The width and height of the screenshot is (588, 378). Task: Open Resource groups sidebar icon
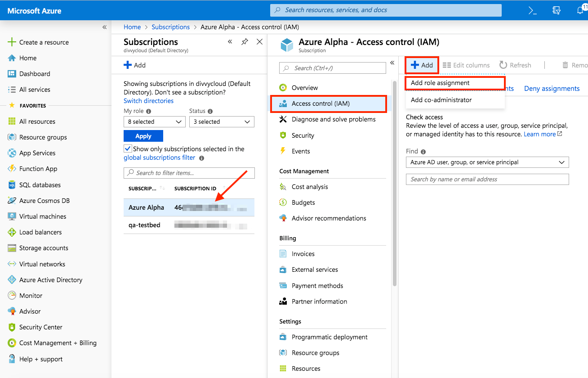[x=12, y=137]
